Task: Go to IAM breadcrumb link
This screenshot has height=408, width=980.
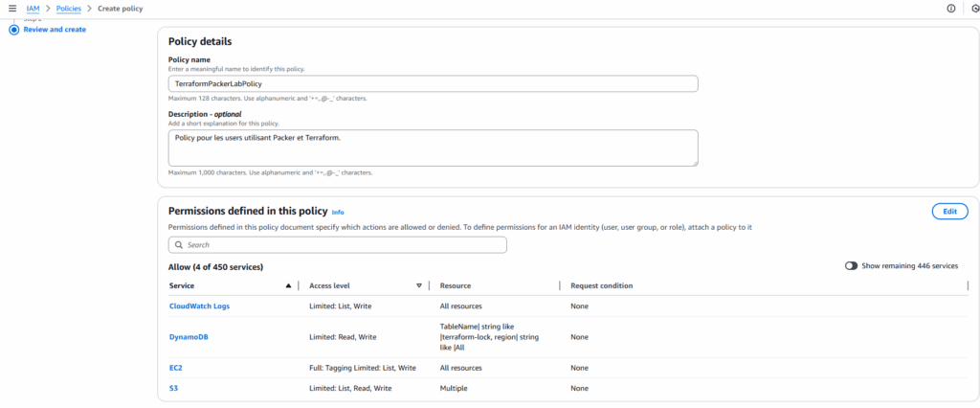Action: click(33, 9)
